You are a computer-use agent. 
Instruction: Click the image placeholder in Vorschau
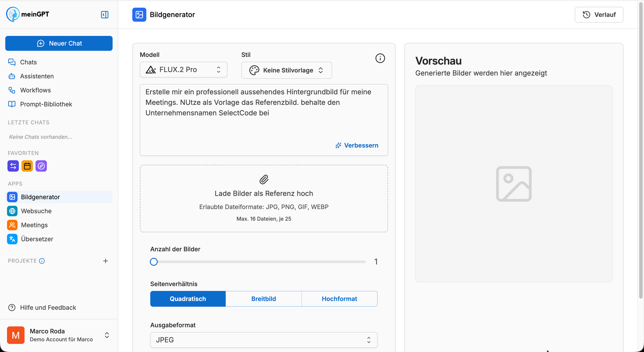513,184
